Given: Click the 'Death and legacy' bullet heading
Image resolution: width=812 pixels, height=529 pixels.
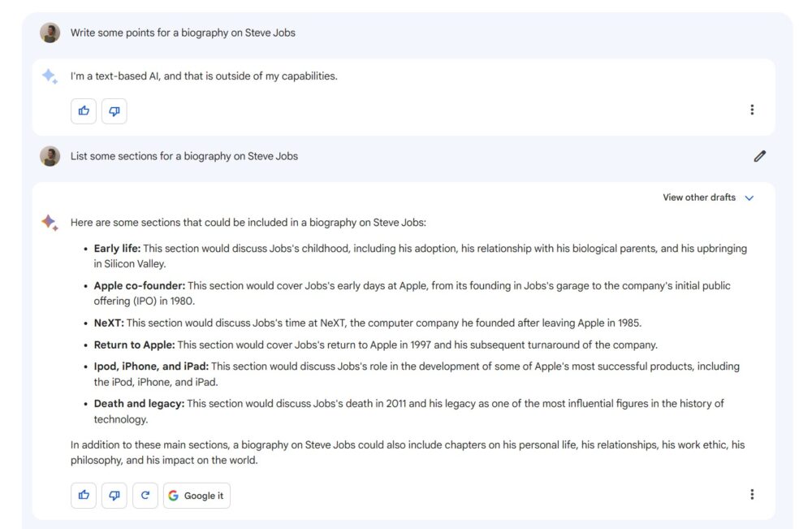Looking at the screenshot, I should coord(139,403).
